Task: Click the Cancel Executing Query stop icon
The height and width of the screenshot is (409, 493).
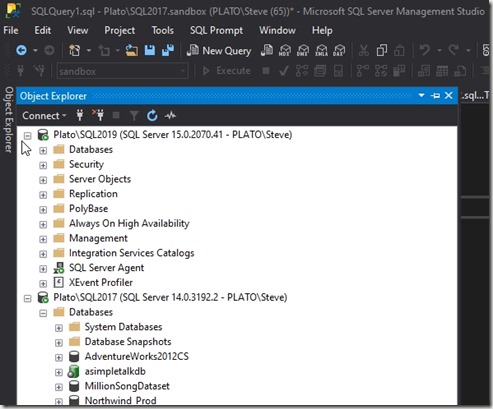Action: point(266,71)
